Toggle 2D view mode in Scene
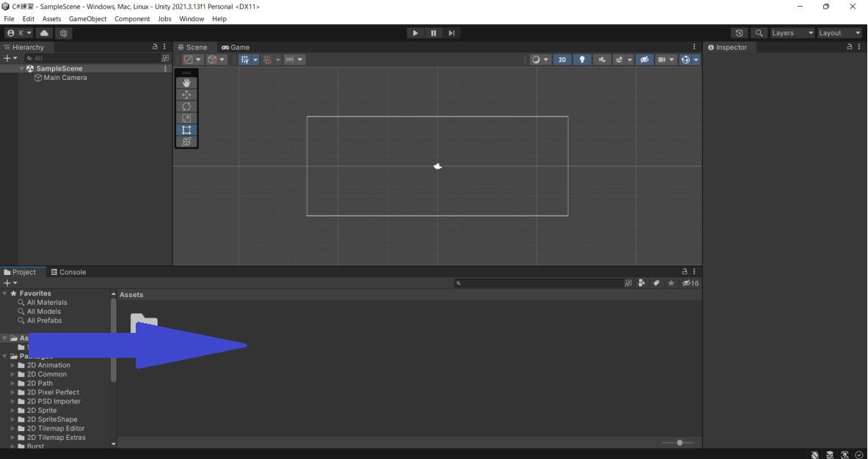This screenshot has height=459, width=868. click(562, 59)
